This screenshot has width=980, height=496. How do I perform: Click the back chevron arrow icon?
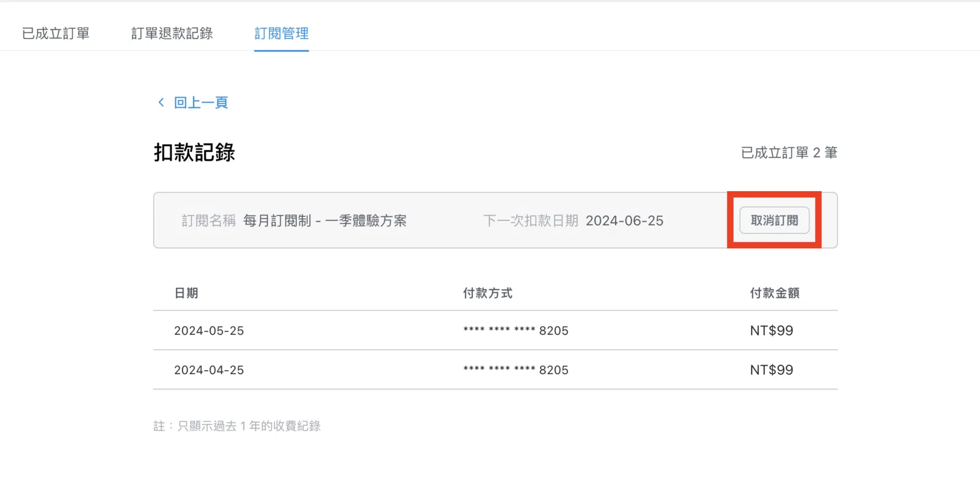(161, 102)
